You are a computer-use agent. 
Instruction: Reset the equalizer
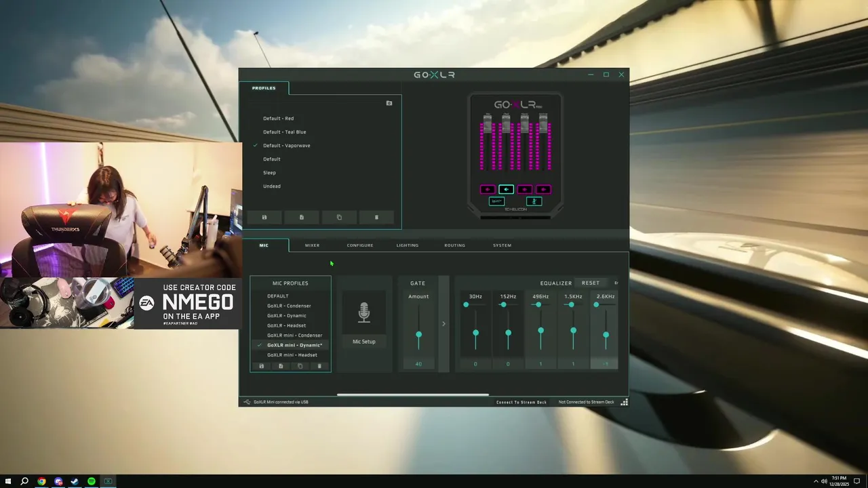(591, 283)
